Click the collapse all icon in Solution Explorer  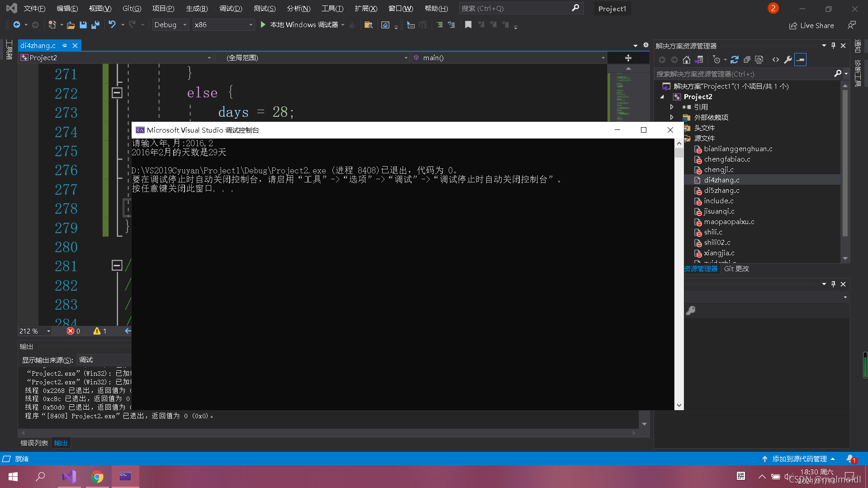click(747, 60)
